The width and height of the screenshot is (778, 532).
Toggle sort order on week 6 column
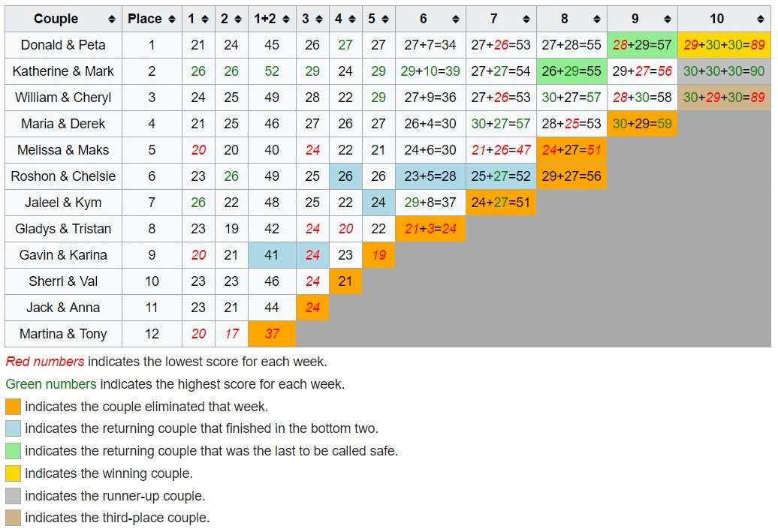(x=457, y=19)
